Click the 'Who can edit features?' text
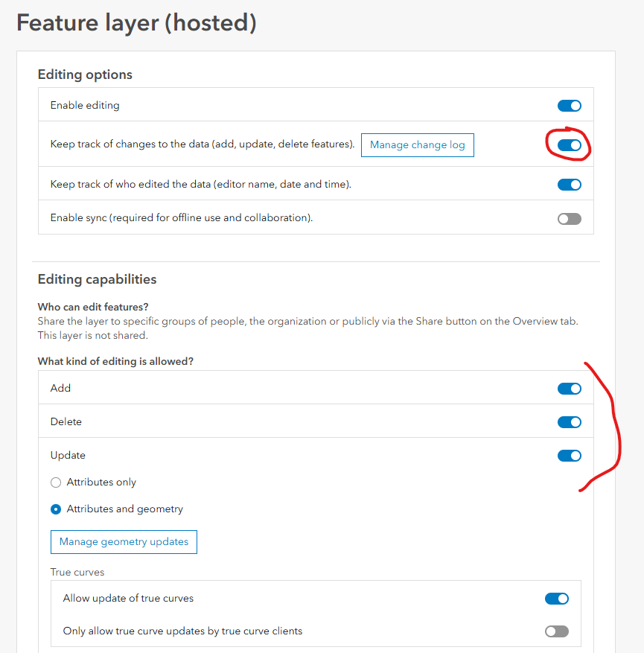Image resolution: width=644 pixels, height=653 pixels. pyautogui.click(x=92, y=307)
